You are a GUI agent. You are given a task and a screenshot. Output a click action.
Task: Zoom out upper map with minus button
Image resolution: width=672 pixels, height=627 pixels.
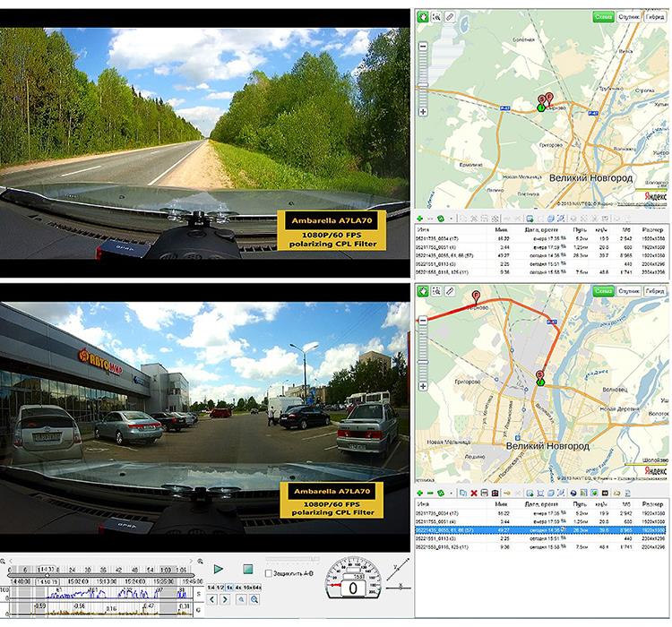pyautogui.click(x=423, y=47)
